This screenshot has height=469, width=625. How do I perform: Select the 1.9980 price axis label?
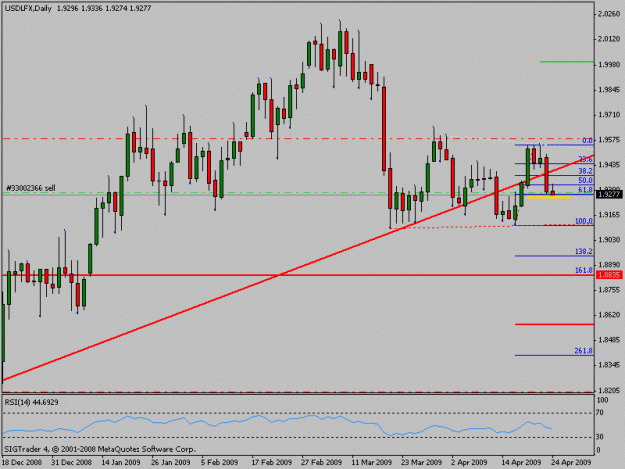(x=609, y=65)
